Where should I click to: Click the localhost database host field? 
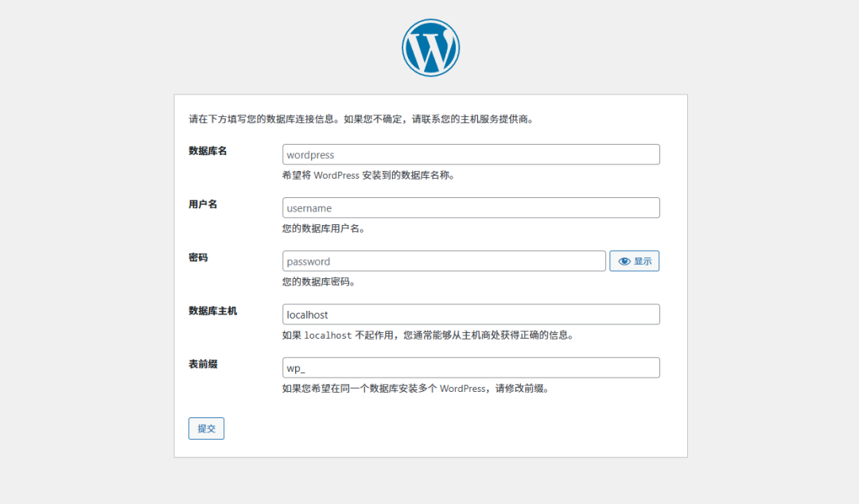pyautogui.click(x=471, y=314)
